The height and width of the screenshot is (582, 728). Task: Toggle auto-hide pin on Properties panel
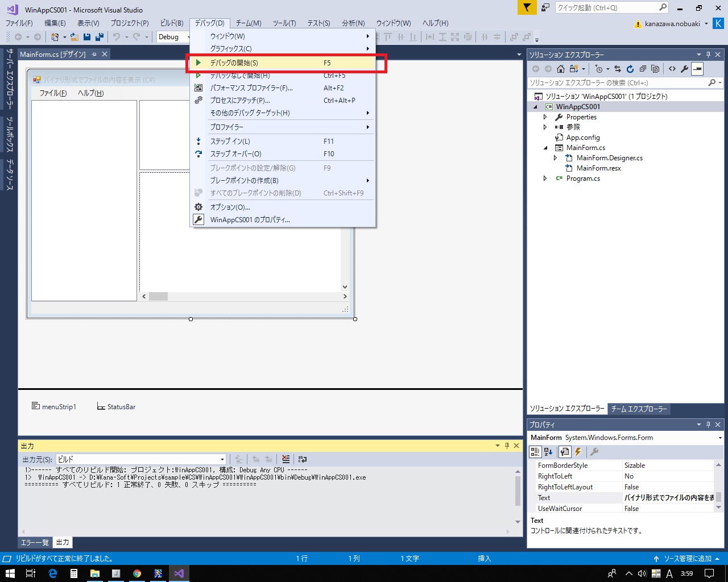tap(708, 425)
